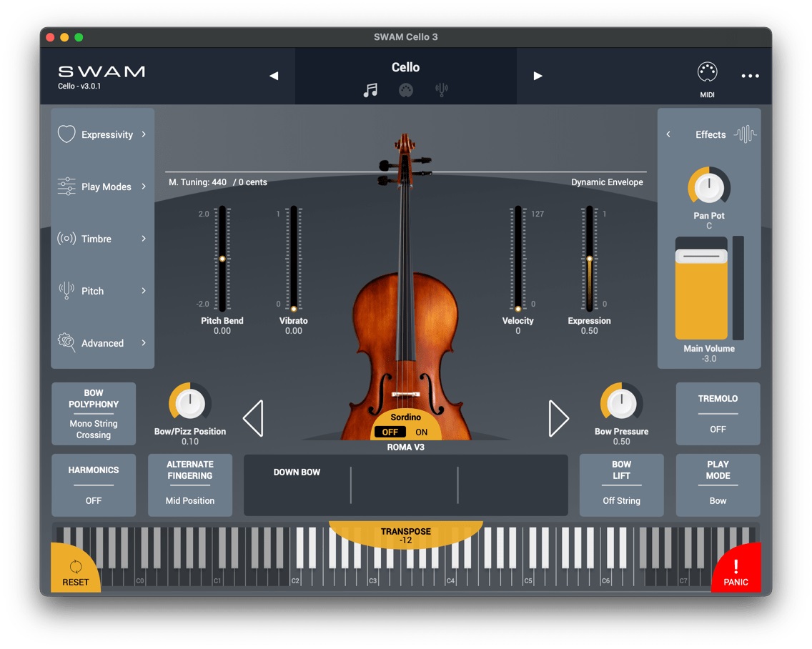Change BOW POLYPHONY mode
The image size is (812, 649).
[x=94, y=414]
